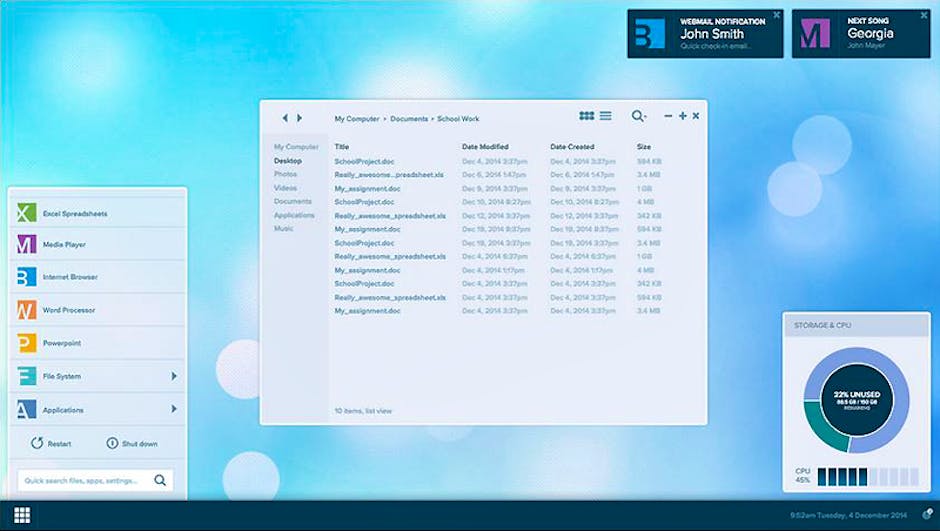Expand the File System submenu arrow
The width and height of the screenshot is (940, 531).
pyautogui.click(x=174, y=376)
